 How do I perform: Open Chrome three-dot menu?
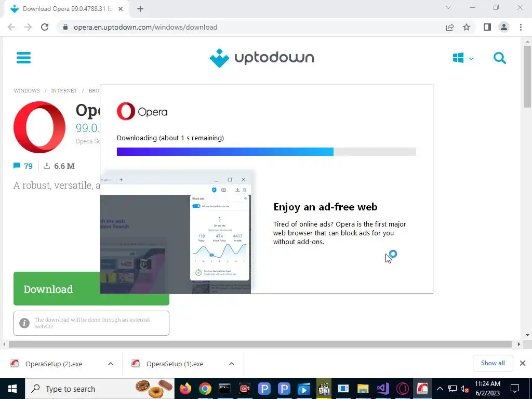click(x=521, y=27)
